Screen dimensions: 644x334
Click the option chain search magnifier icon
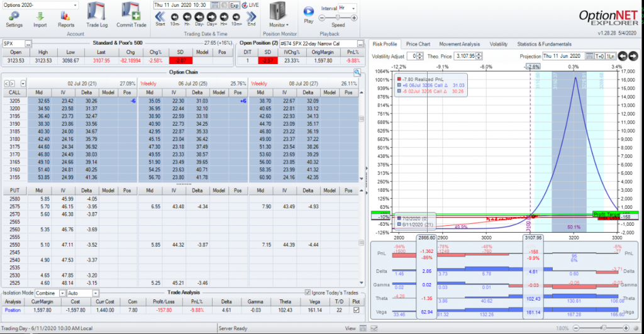pyautogui.click(x=357, y=72)
